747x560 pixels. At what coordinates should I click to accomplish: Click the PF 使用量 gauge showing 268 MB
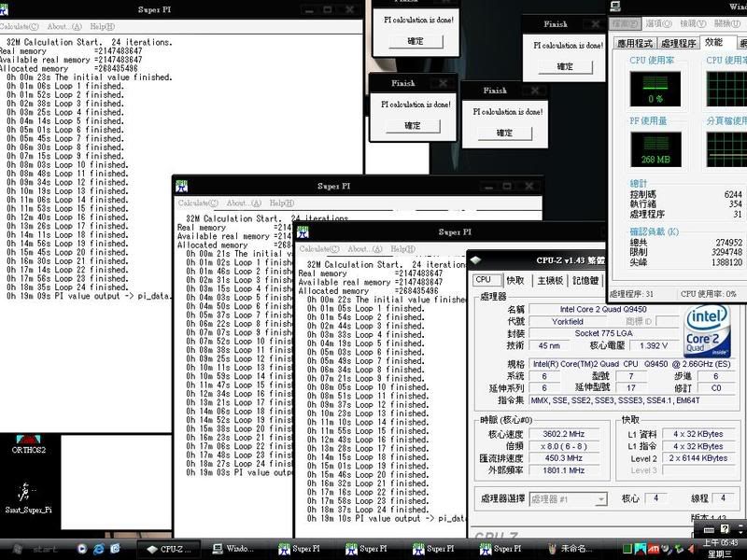(655, 149)
